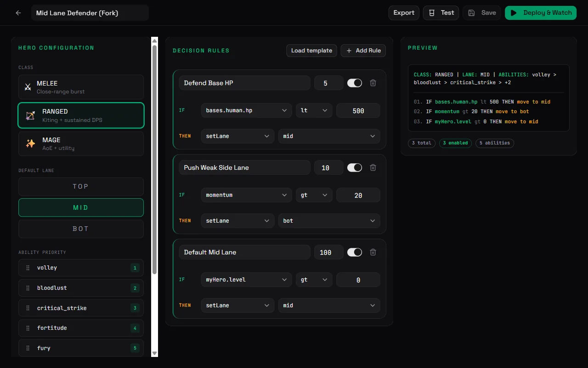Click the Test button

441,13
